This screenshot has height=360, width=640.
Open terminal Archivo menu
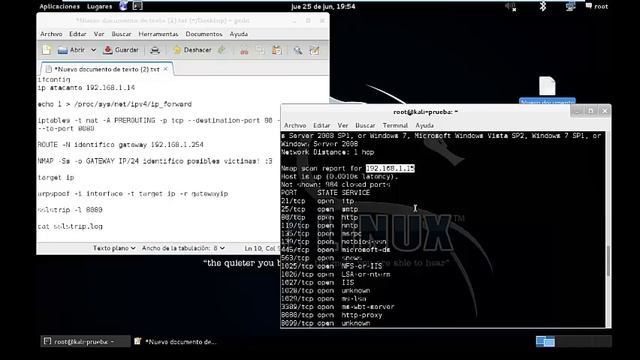coord(295,125)
